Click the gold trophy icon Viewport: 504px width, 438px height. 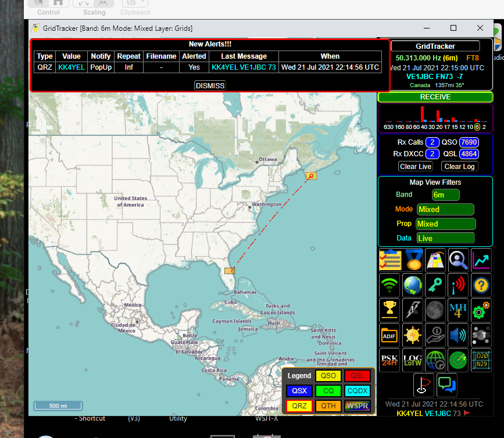(x=389, y=310)
